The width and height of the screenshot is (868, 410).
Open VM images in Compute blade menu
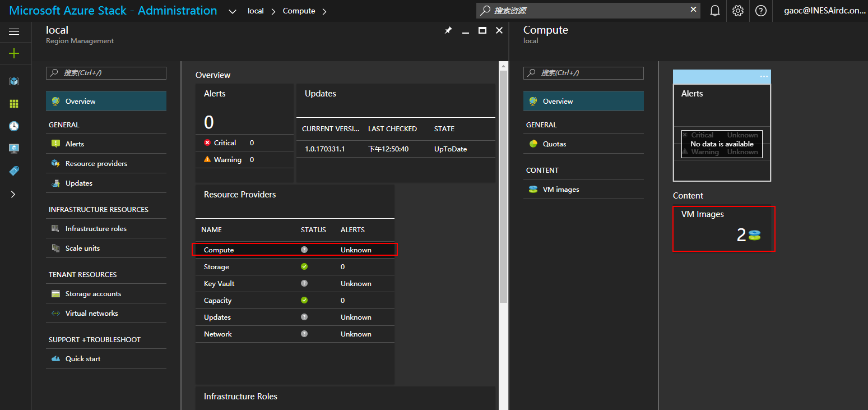[x=583, y=189]
